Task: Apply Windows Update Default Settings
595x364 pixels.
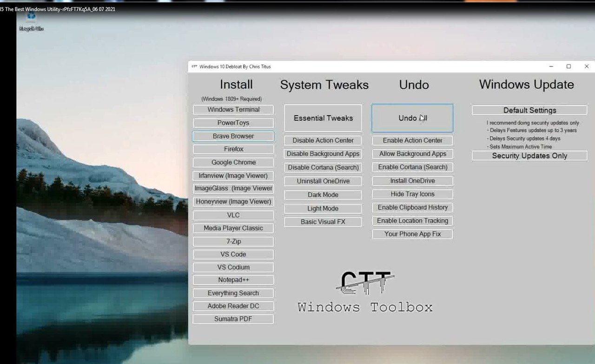Action: pos(529,110)
